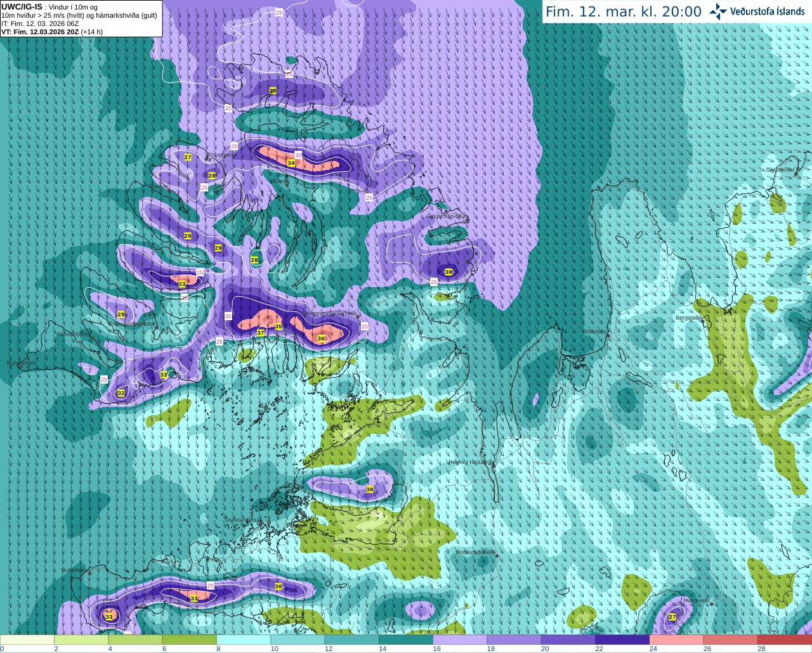Click the 20–22 m/s violet legend swatch
The image size is (812, 653).
[568, 640]
